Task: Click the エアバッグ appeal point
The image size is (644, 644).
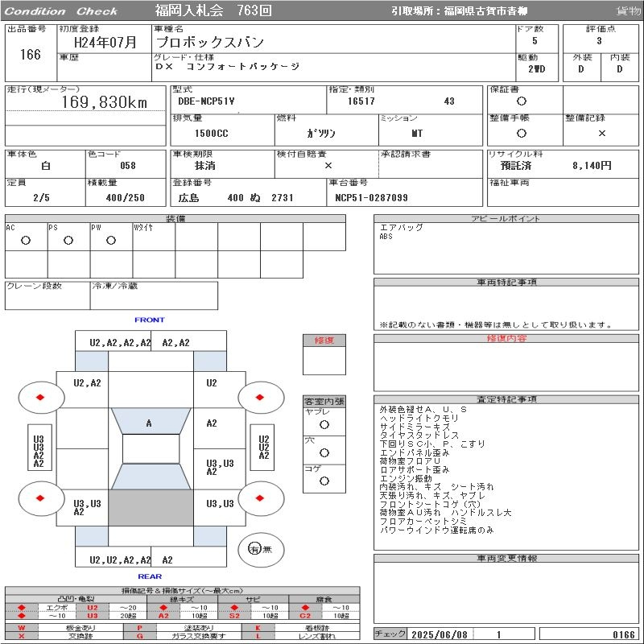Action: [x=401, y=227]
